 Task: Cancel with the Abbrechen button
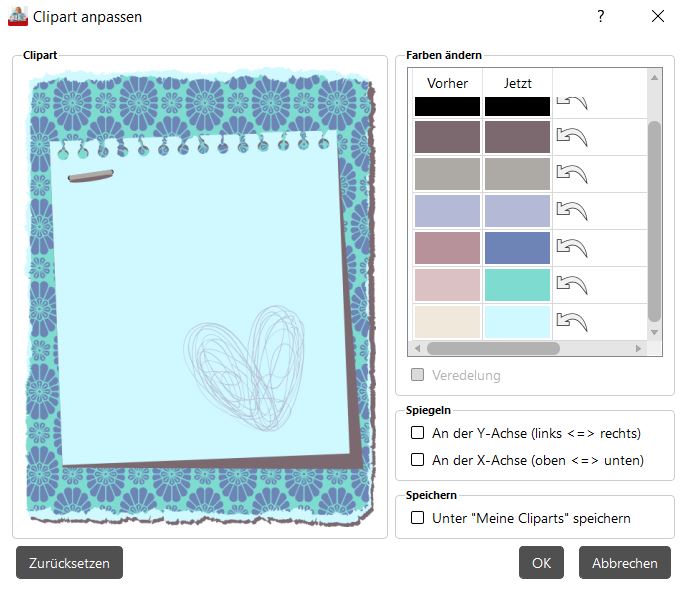tap(624, 563)
